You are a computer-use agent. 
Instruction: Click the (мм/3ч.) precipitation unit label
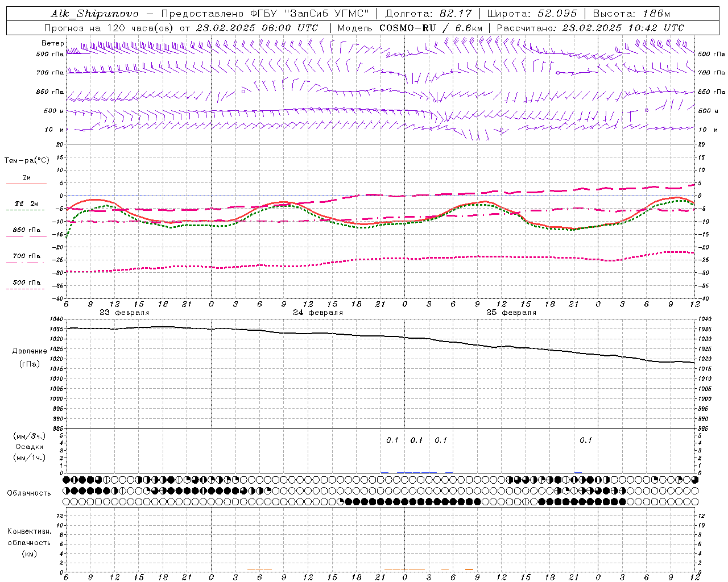point(30,436)
